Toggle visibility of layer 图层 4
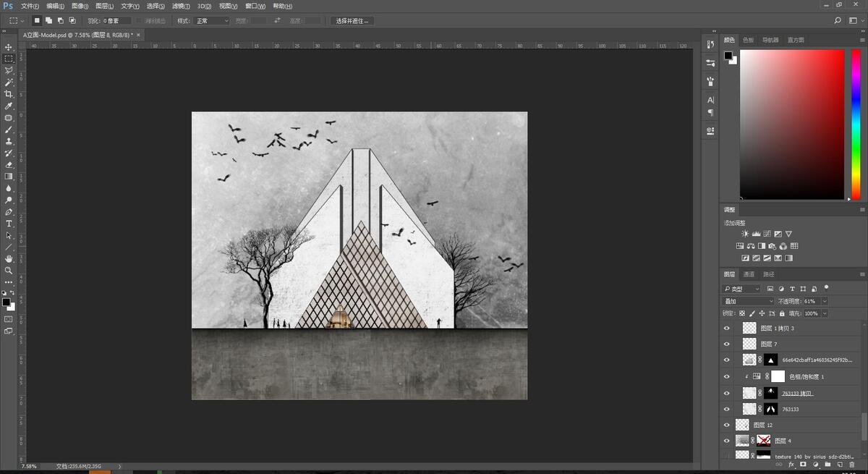This screenshot has width=868, height=474. pos(728,440)
